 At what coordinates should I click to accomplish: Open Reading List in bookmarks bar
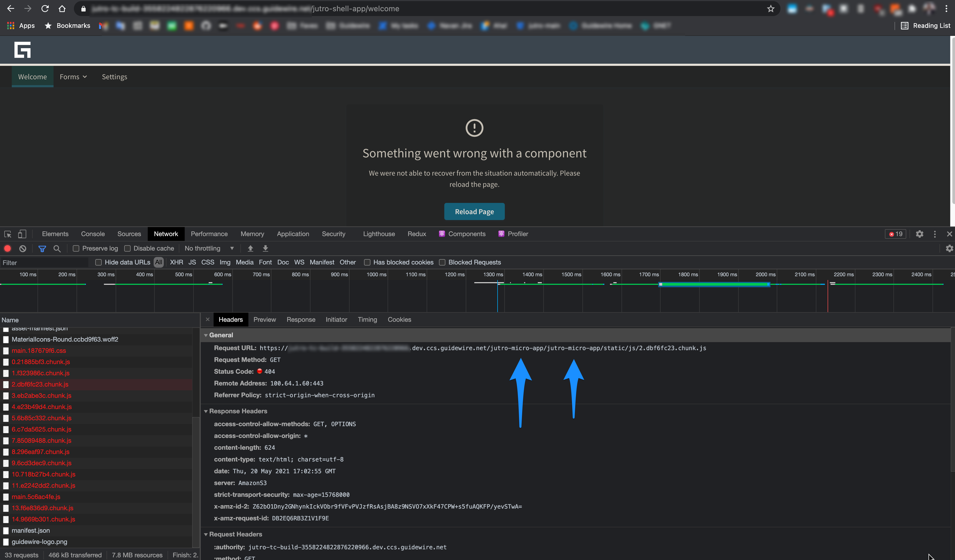click(926, 25)
